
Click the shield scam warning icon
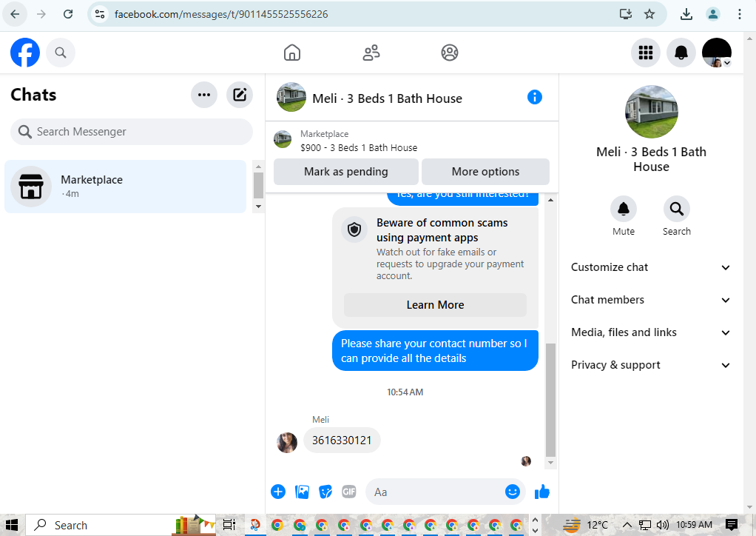[354, 230]
